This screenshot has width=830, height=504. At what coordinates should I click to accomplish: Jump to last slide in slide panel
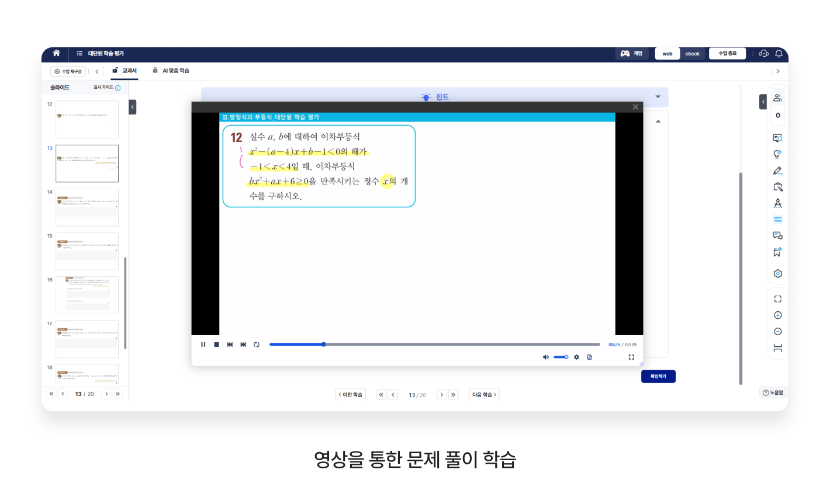117,394
